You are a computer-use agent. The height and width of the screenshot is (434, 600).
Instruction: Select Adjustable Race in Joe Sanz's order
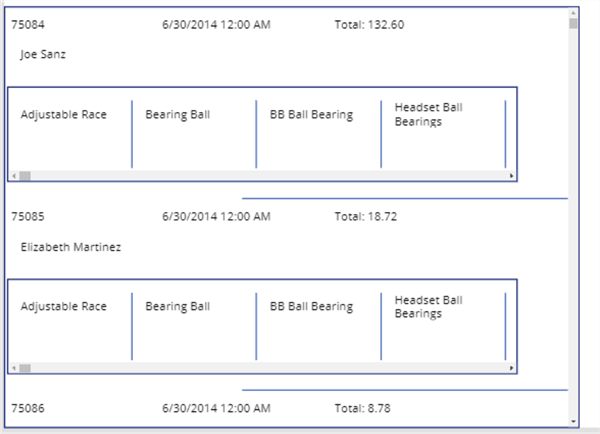63,114
